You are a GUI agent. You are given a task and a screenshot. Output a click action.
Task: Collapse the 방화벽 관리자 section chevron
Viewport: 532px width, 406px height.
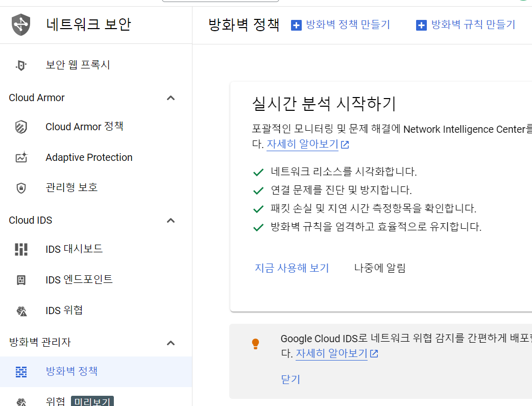171,343
